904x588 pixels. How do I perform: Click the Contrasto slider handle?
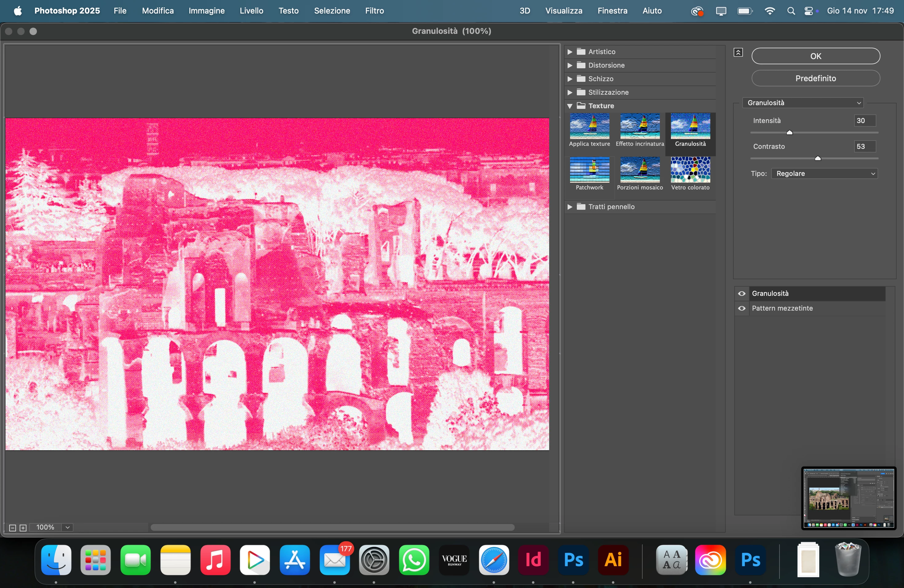[818, 158]
